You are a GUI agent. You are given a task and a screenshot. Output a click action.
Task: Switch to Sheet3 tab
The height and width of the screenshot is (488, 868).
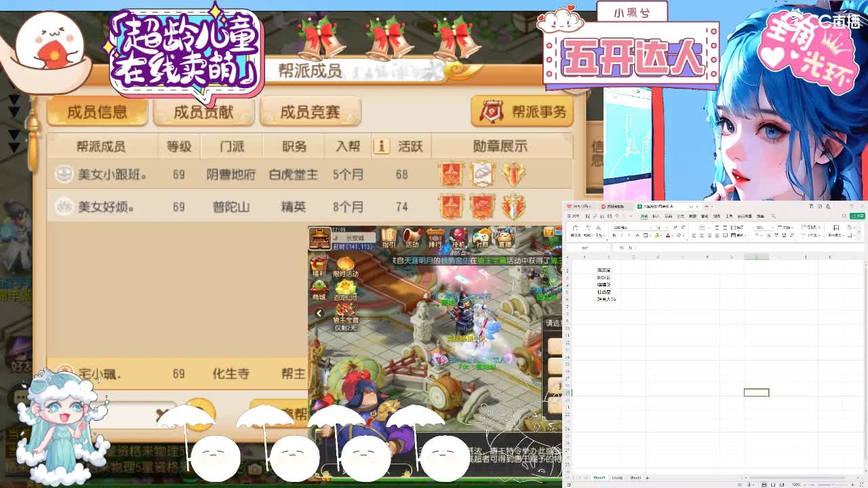click(x=635, y=478)
